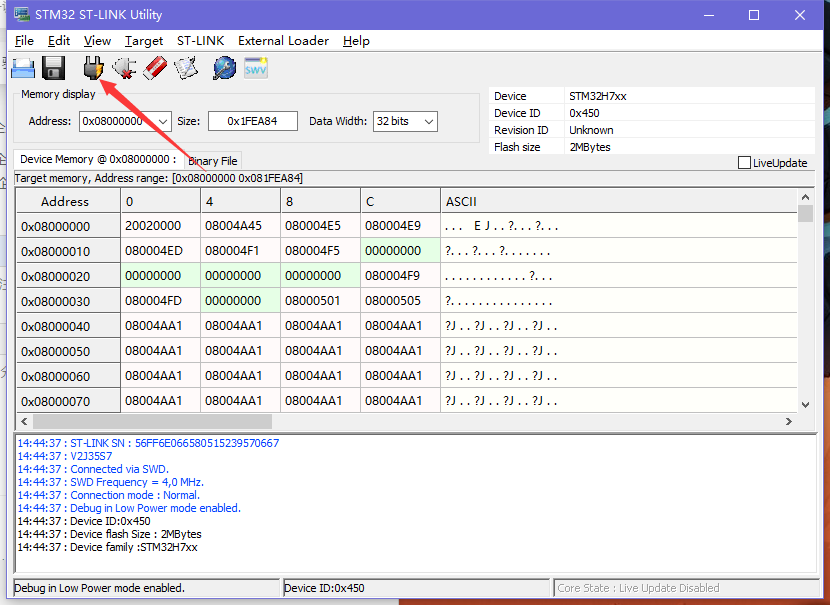
Task: Click status bar text Device ID:0x450
Action: pos(324,588)
